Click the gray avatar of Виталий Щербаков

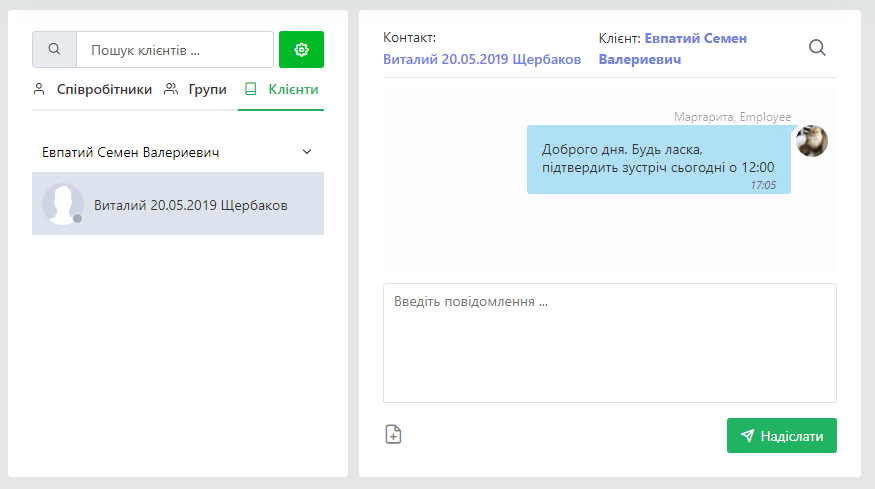click(x=62, y=204)
